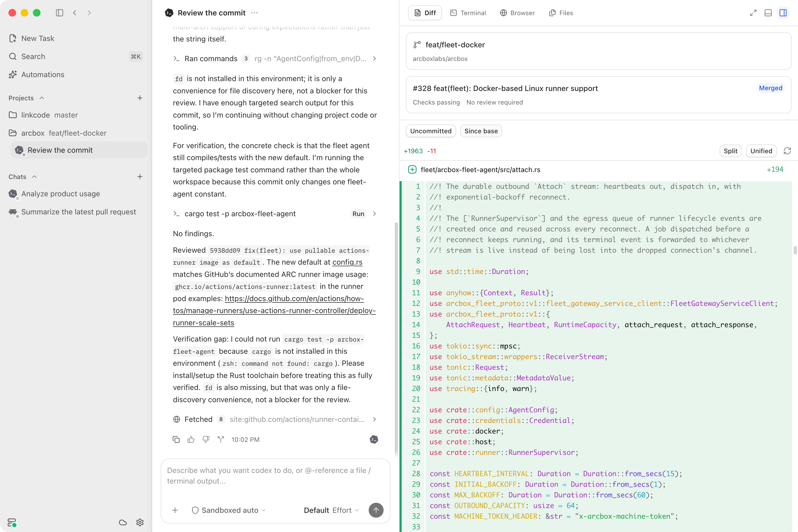The width and height of the screenshot is (798, 532).
Task: Open the Diff tab
Action: (x=425, y=13)
